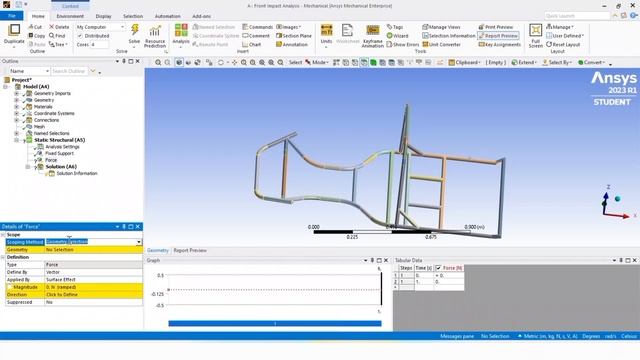Open the Unit Converter
Screen dimensions: 640x360
click(x=441, y=44)
